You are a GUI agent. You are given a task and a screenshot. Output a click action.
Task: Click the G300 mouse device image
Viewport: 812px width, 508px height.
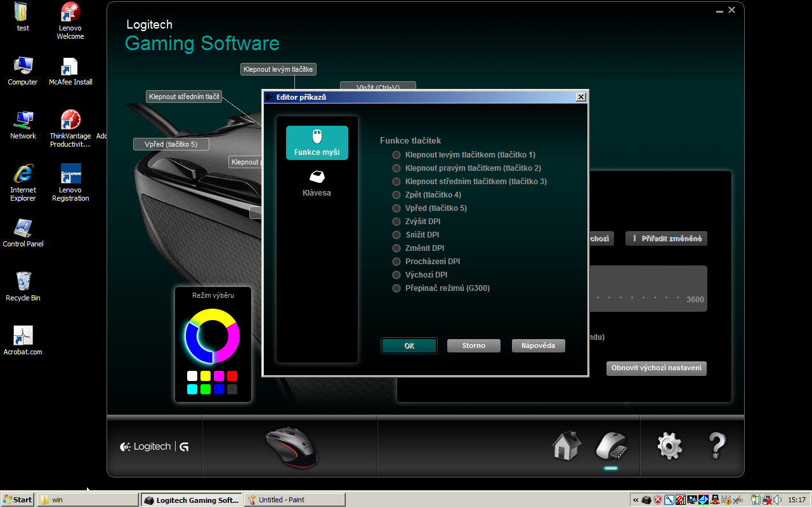(x=291, y=447)
